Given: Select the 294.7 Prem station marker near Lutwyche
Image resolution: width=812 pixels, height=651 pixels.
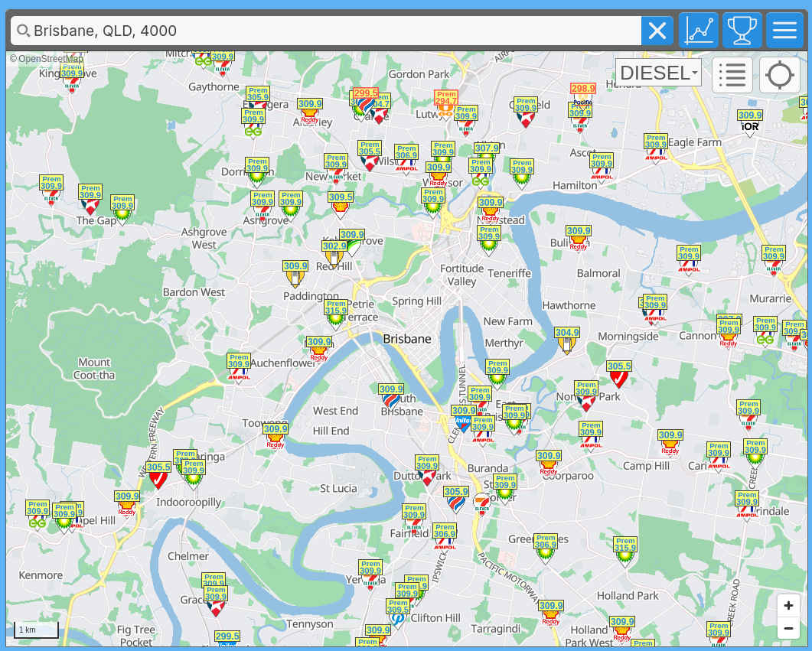Looking at the screenshot, I should 446,103.
